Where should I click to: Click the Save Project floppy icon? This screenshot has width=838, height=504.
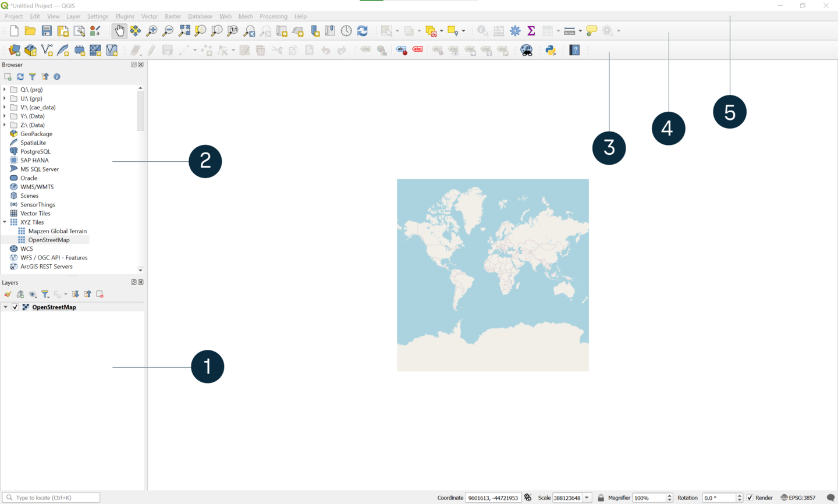(47, 31)
